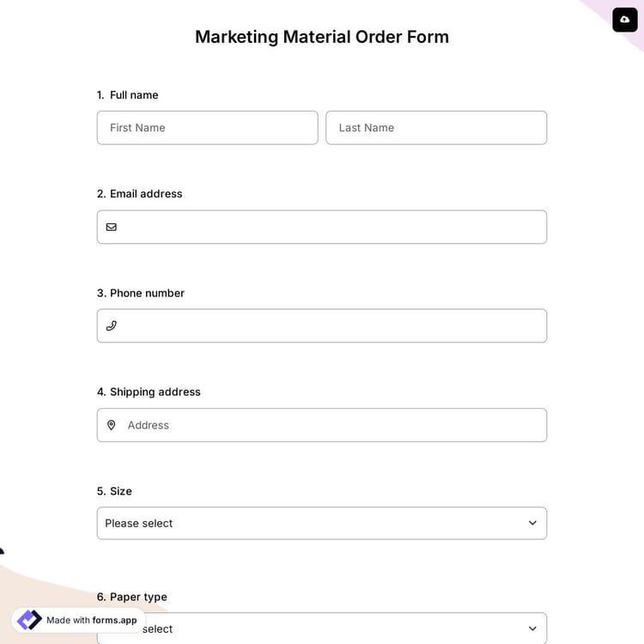Focus the Last Name input field
Viewport: 644px width, 644px height.
pos(436,128)
